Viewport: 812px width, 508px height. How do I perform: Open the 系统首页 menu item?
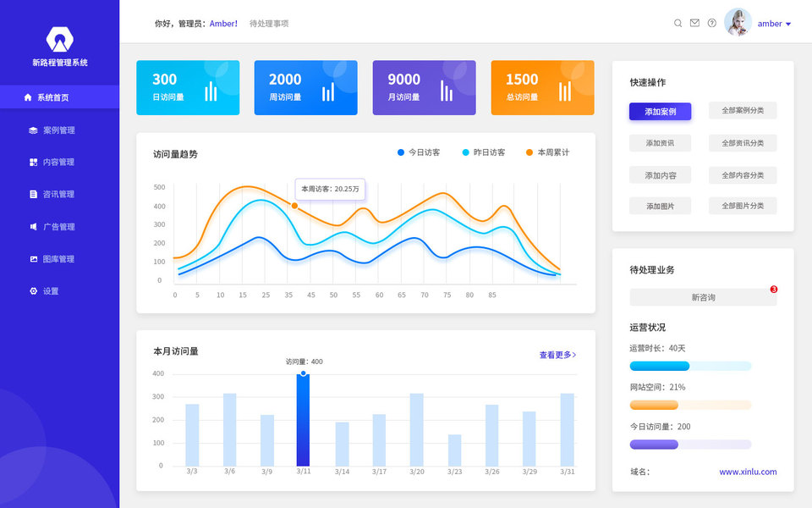(59, 97)
